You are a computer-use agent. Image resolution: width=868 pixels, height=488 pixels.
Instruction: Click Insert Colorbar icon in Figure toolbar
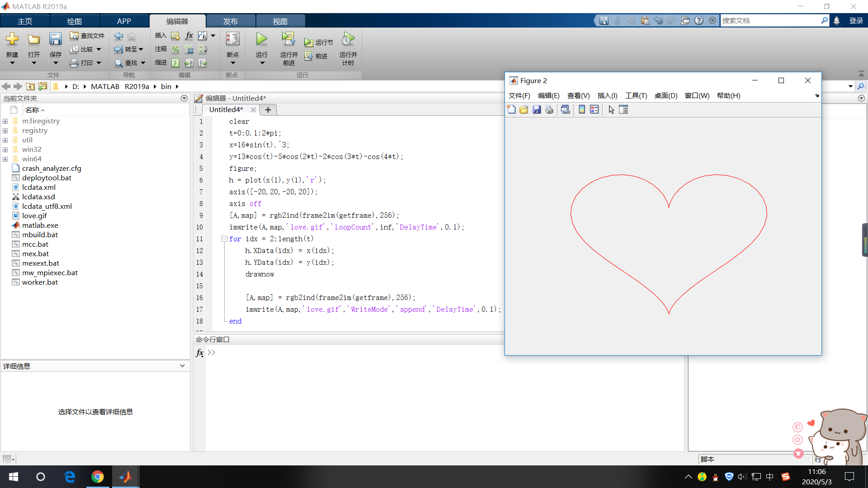[582, 110]
